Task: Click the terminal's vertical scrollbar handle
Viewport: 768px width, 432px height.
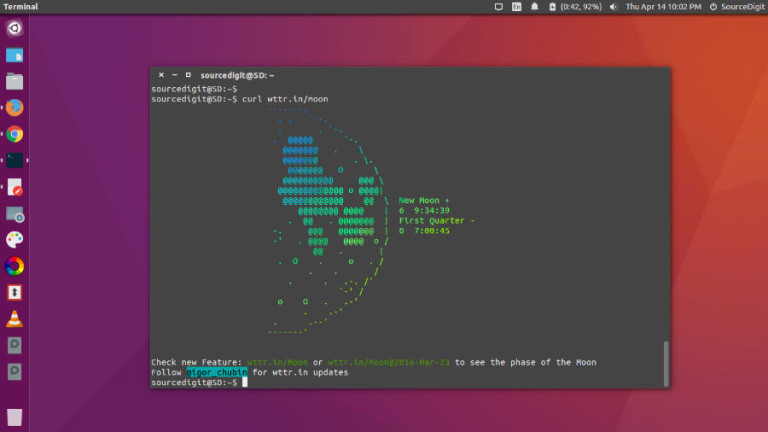Action: click(666, 364)
